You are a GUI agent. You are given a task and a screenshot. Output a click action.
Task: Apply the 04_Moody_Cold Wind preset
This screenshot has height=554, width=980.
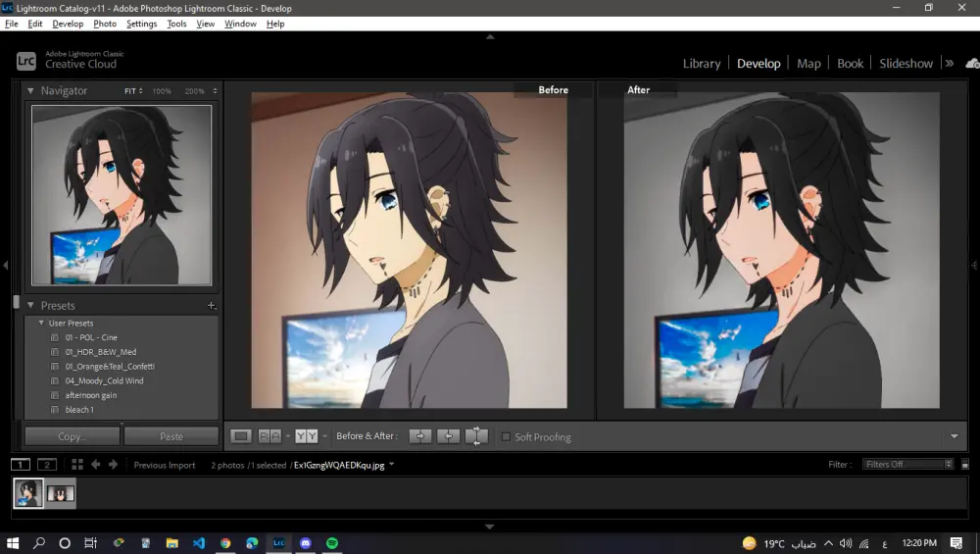pos(105,380)
